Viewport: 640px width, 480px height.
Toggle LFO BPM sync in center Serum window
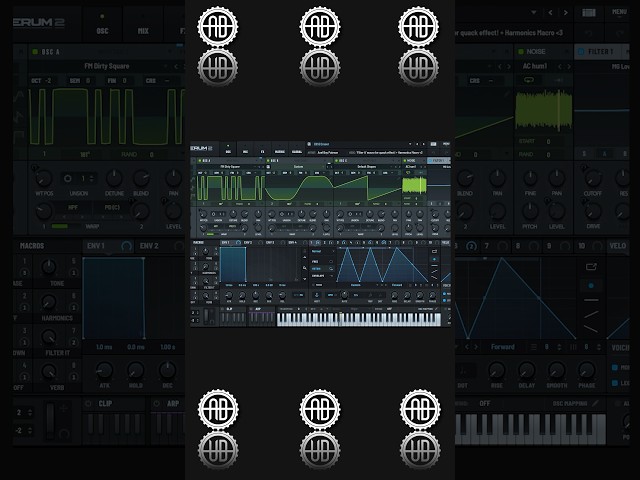(331, 295)
